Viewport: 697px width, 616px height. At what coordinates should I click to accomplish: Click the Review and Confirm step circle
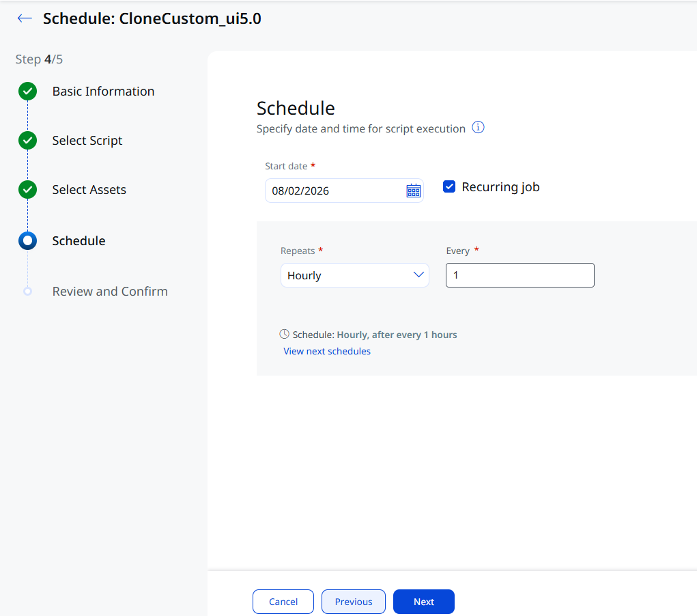pyautogui.click(x=27, y=292)
